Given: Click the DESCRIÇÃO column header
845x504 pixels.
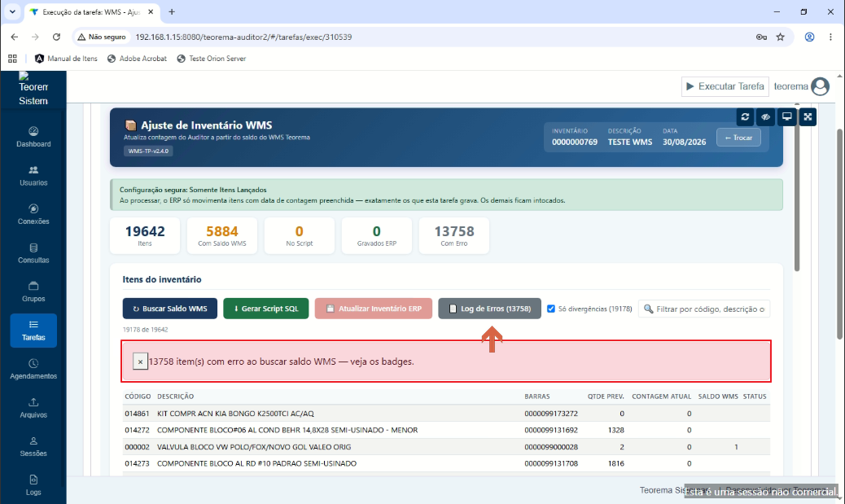Looking at the screenshot, I should [176, 397].
